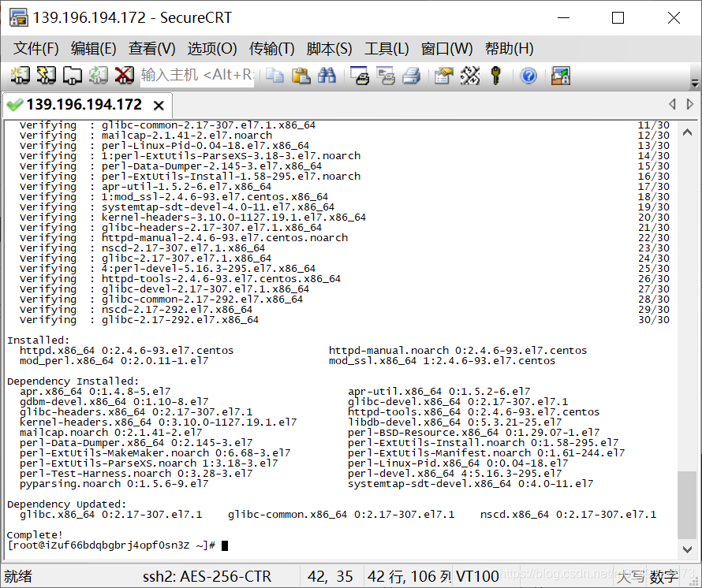The image size is (702, 588).
Task: Click the blue Help question icon
Action: (528, 76)
